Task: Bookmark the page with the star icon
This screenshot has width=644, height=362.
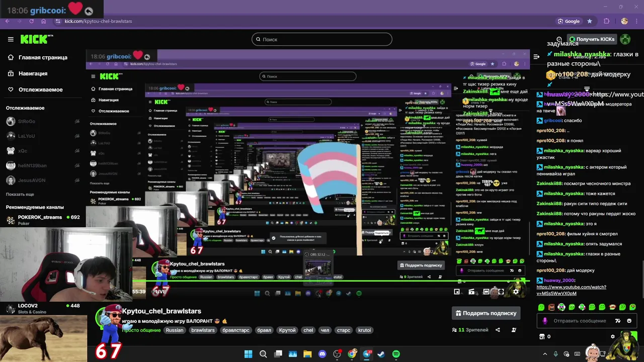Action: point(590,21)
